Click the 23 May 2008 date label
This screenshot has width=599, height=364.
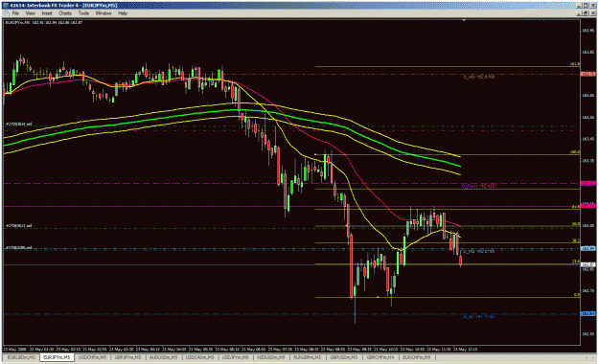tap(14, 349)
